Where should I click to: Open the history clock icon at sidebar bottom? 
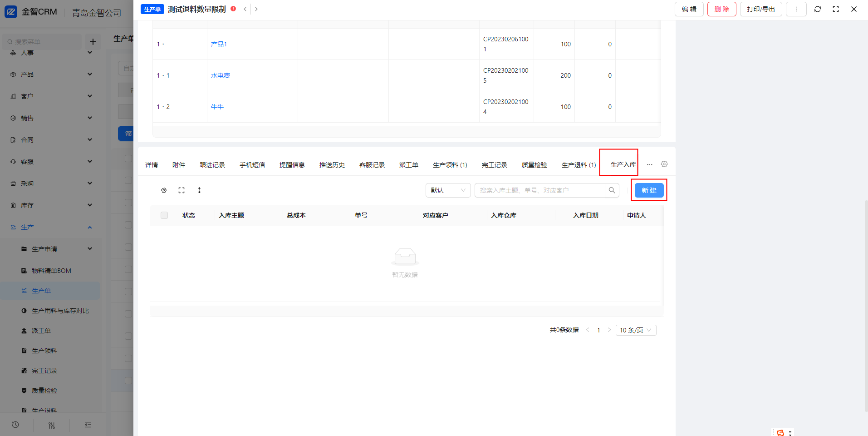pyautogui.click(x=15, y=425)
